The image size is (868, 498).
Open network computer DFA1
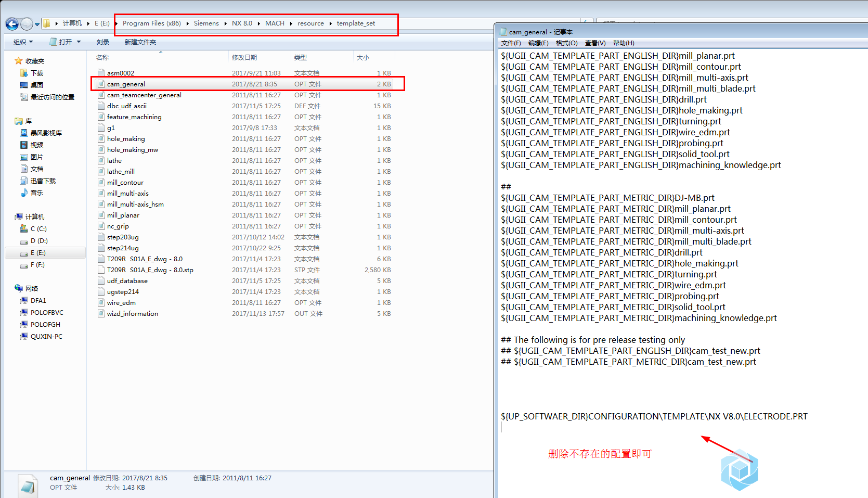[x=38, y=300]
